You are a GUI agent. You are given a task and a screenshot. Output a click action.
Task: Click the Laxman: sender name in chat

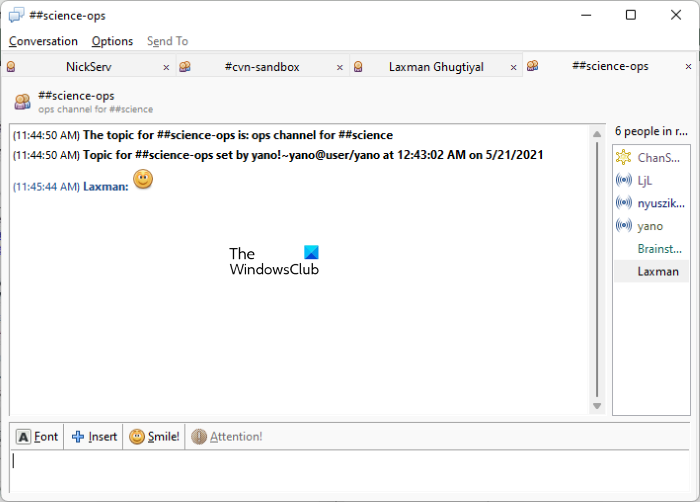point(106,187)
